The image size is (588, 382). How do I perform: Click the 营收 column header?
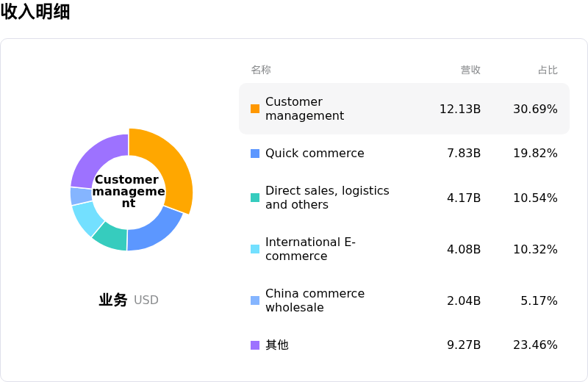[470, 70]
